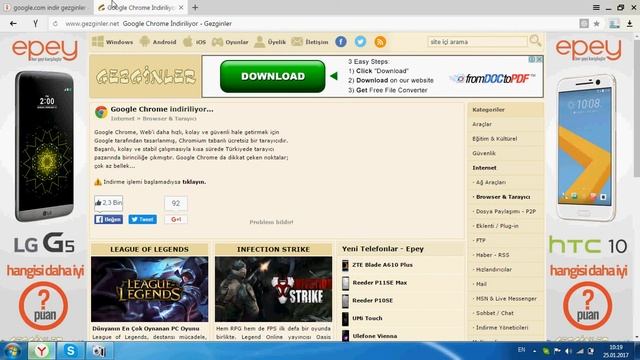Focus the site içi arama search field

pos(477,42)
